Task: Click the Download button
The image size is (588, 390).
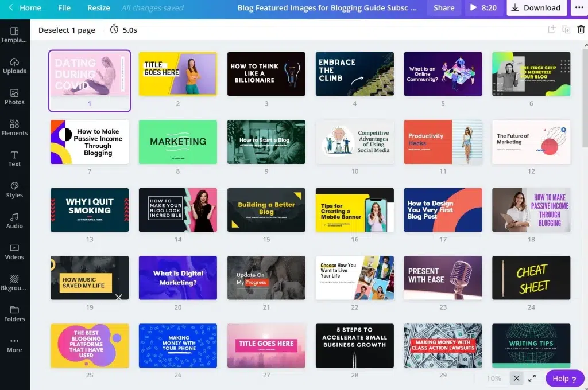Action: [536, 7]
